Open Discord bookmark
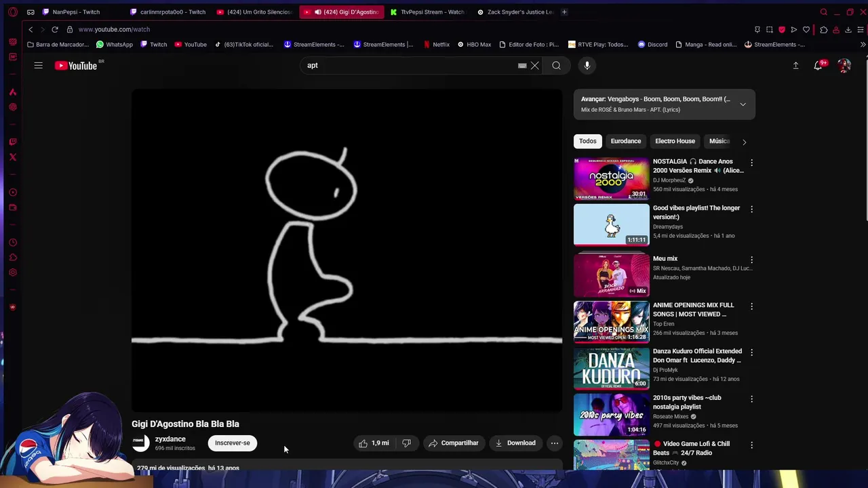Viewport: 868px width, 488px height. [652, 45]
